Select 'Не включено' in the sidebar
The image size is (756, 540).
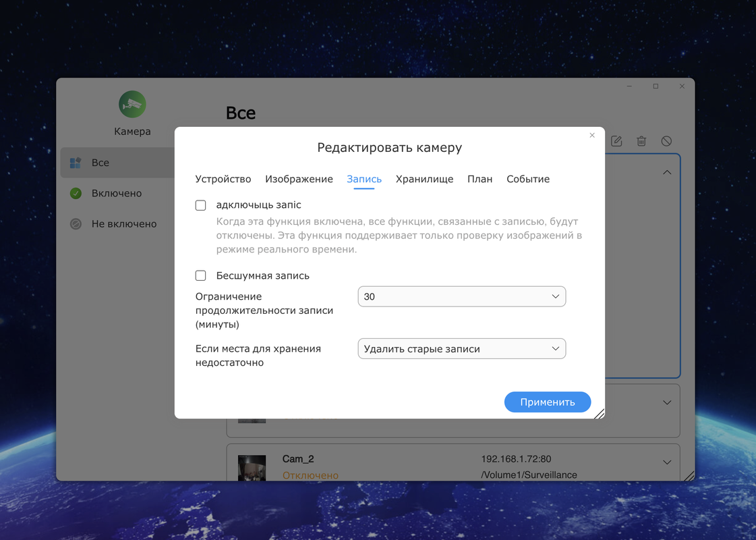point(124,224)
